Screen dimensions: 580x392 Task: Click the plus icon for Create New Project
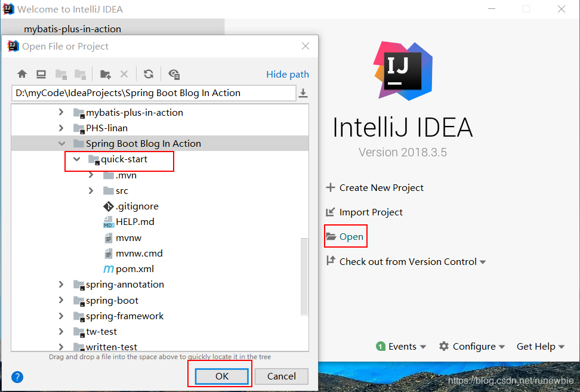[331, 187]
